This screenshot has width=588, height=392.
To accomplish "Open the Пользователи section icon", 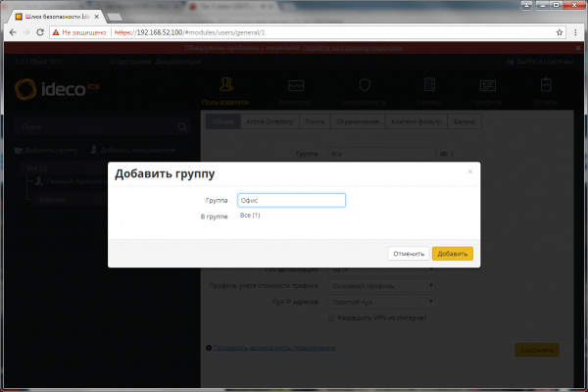I will click(228, 88).
